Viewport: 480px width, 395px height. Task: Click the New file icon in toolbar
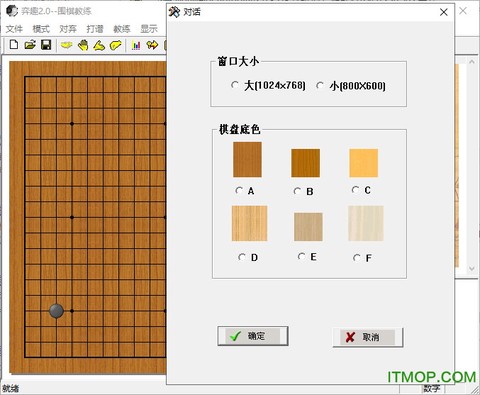[14, 45]
